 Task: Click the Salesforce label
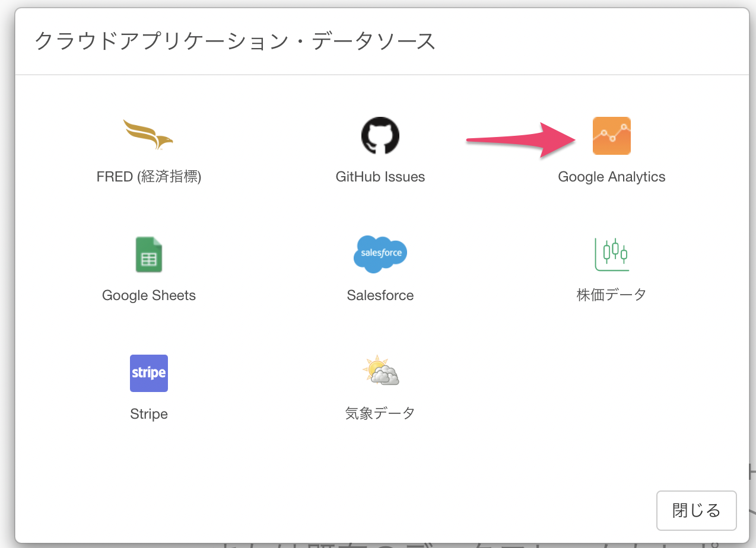[x=380, y=295]
